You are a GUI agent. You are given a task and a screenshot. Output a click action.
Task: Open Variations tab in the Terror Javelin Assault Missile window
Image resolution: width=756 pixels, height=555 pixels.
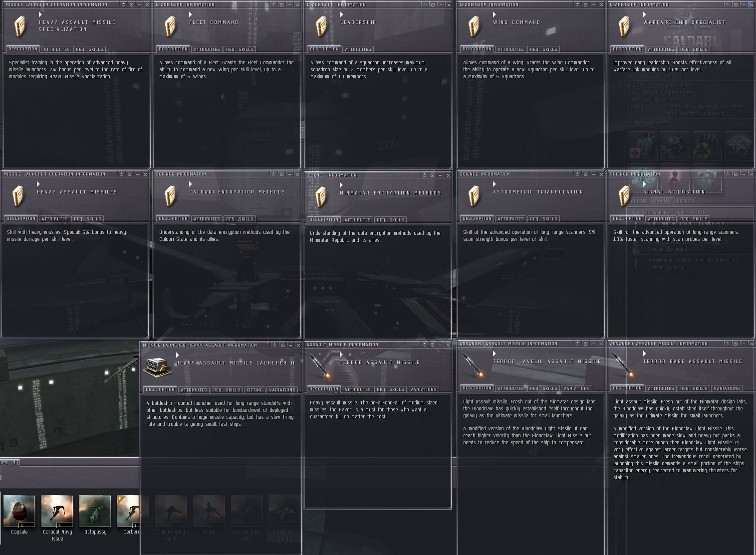pos(576,388)
